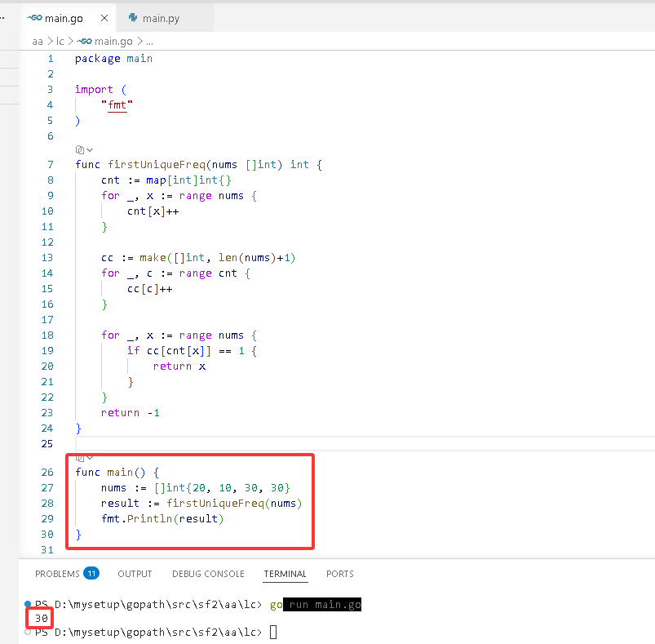Select the 'aa' breadcrumb segment
Image resolution: width=655 pixels, height=644 pixels.
[x=38, y=42]
